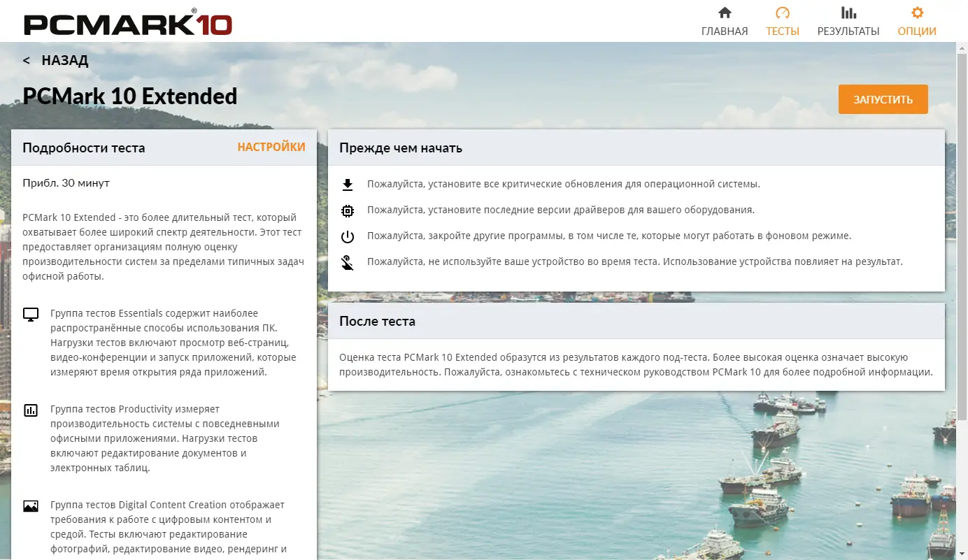968x560 pixels.
Task: Click the Productivity test group description
Action: (165, 439)
